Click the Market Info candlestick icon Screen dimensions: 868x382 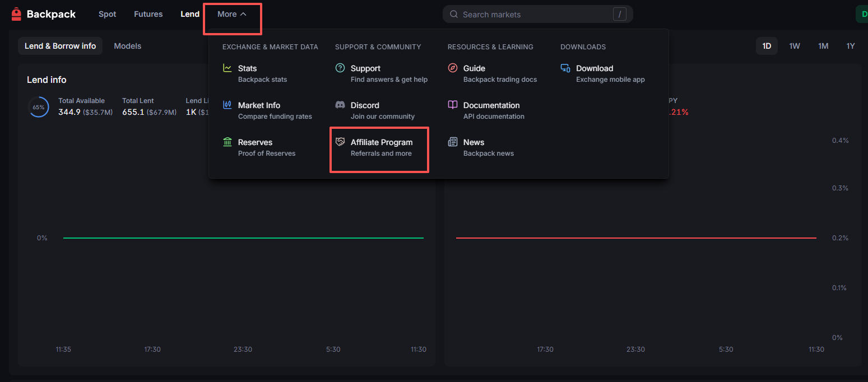(x=228, y=105)
